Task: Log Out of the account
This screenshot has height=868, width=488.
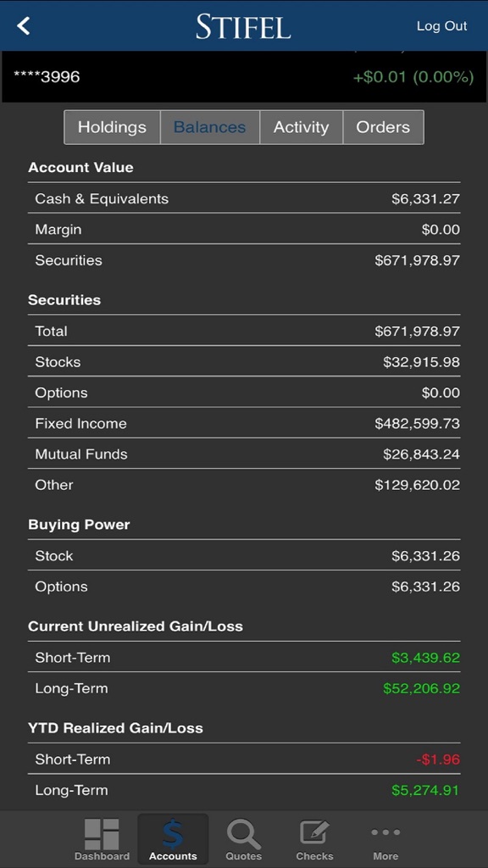Action: (441, 26)
